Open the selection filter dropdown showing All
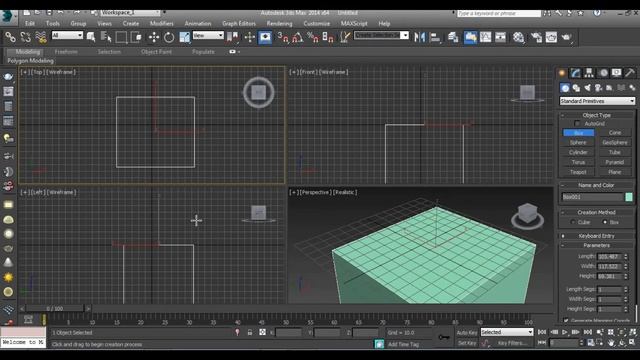640x360 pixels. tap(67, 36)
